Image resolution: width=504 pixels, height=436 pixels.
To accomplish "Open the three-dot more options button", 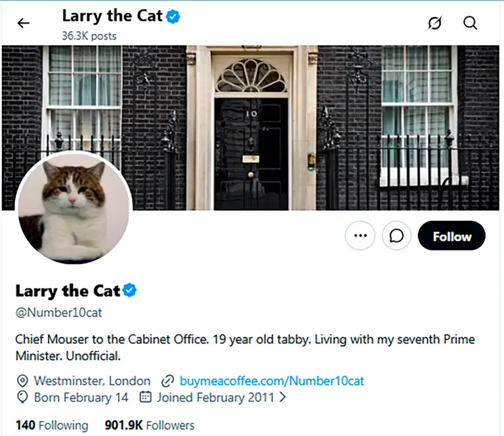I will tap(360, 235).
